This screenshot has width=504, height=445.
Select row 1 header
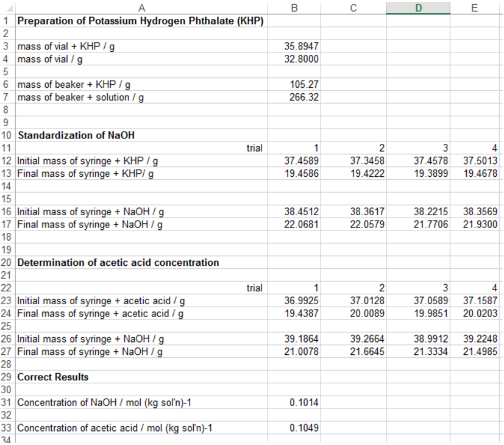pos(7,20)
